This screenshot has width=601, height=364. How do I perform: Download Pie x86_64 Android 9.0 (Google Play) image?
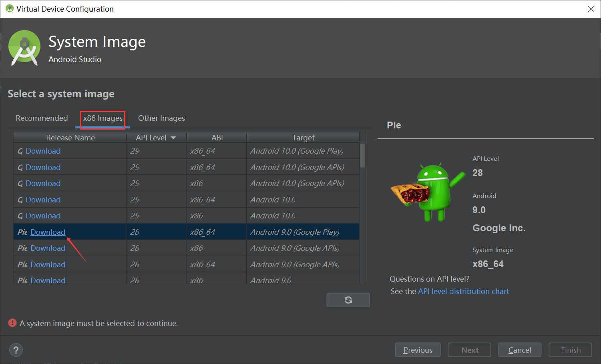click(x=48, y=232)
